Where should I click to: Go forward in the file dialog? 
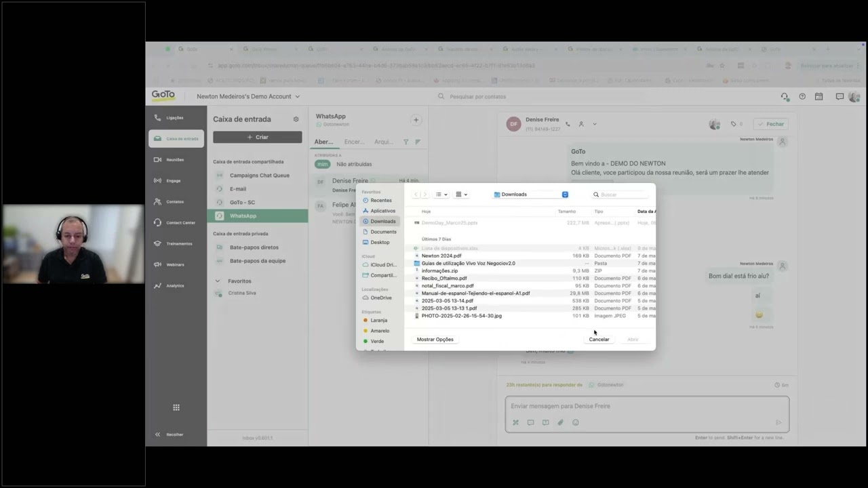pos(425,195)
